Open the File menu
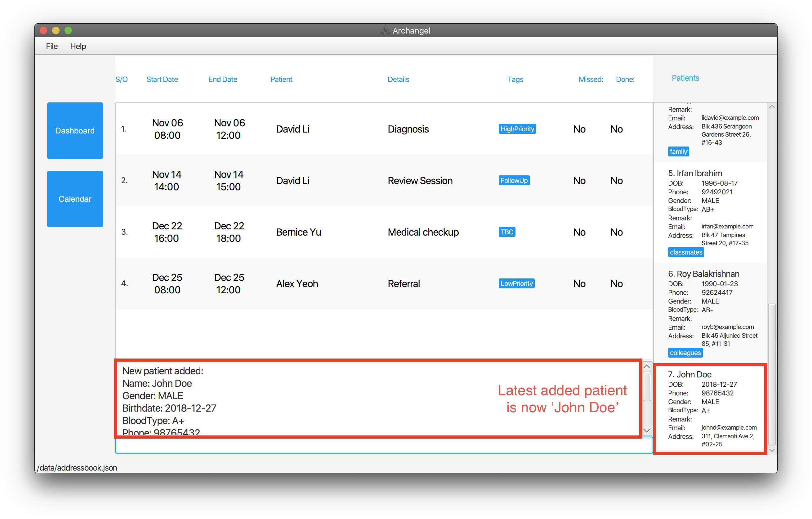 [x=51, y=46]
